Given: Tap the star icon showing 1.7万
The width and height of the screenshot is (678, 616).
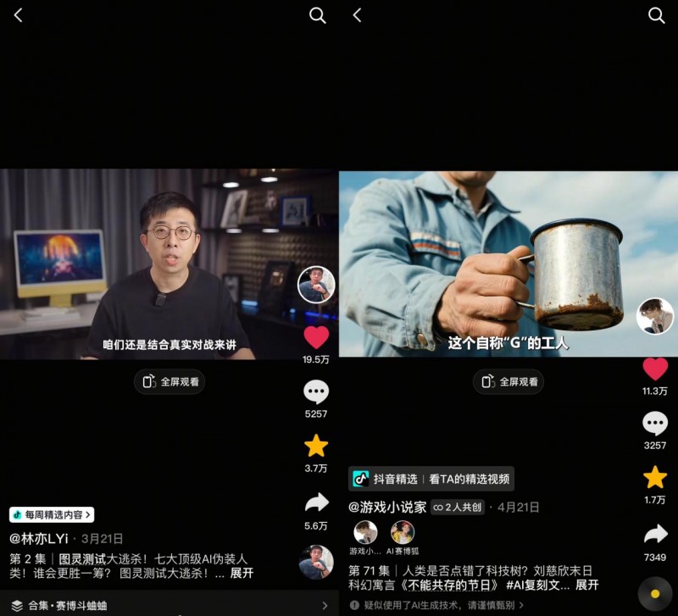Looking at the screenshot, I should [x=655, y=477].
